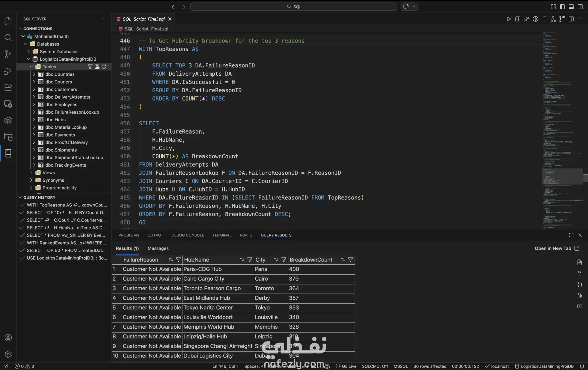
Task: Switch to the TERMINAL tab
Action: [x=222, y=235]
